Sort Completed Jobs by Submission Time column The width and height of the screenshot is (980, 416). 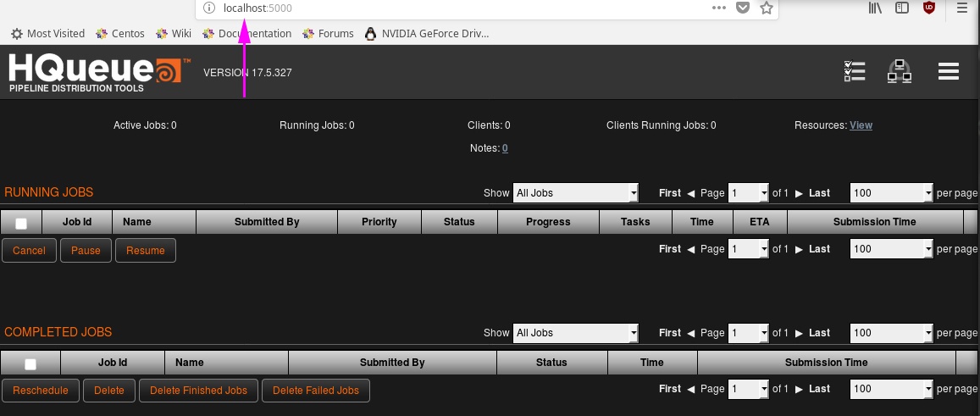826,363
